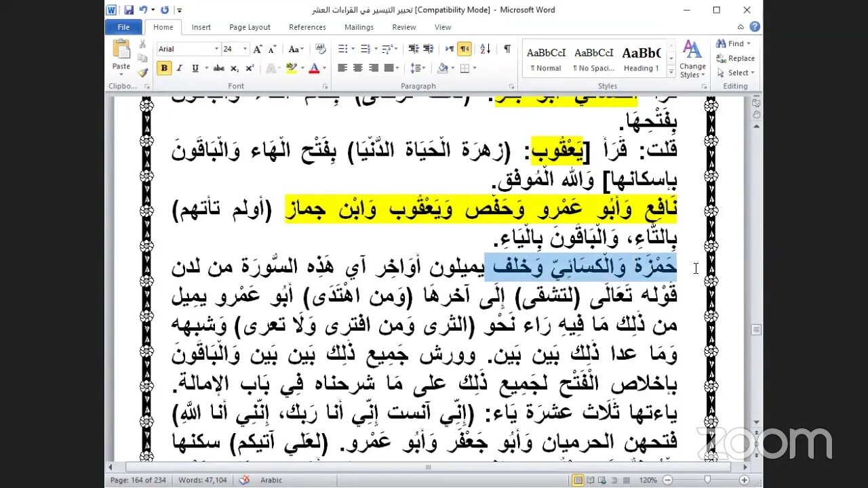Open Font dialog launcher
Screen dimensions: 868x488
(324, 87)
